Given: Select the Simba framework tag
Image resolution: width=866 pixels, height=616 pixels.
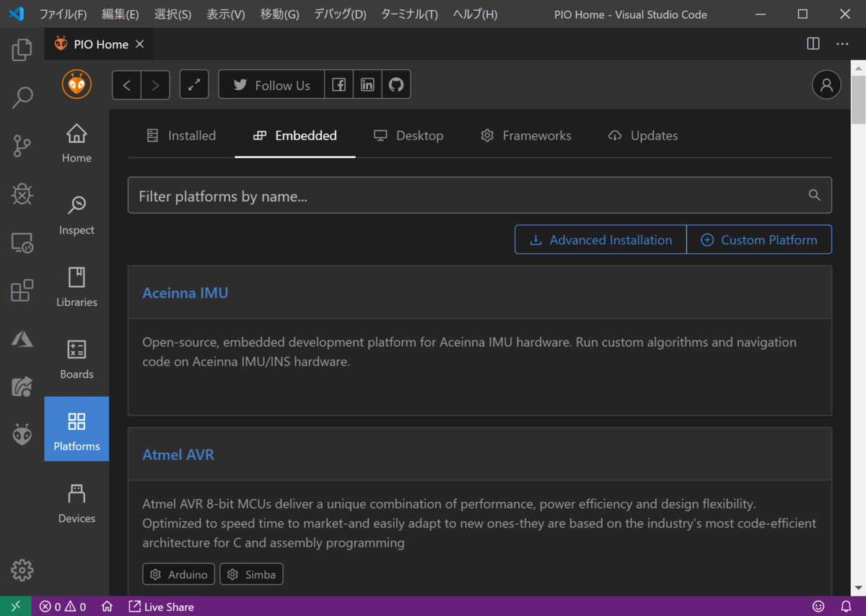Looking at the screenshot, I should (251, 574).
